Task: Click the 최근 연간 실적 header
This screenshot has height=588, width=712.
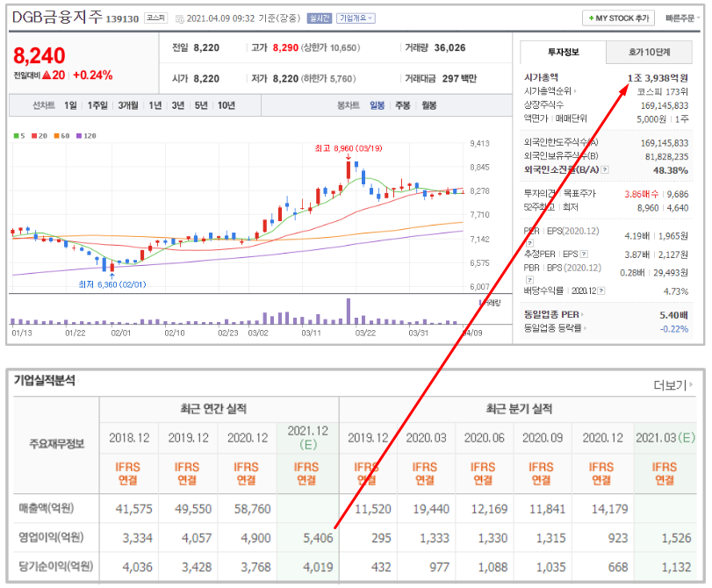Action: 213,409
